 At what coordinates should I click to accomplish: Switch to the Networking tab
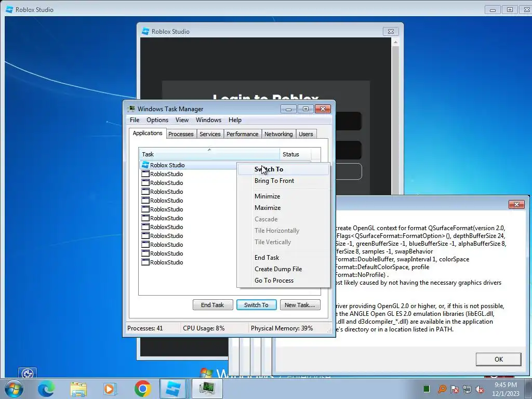pyautogui.click(x=278, y=134)
